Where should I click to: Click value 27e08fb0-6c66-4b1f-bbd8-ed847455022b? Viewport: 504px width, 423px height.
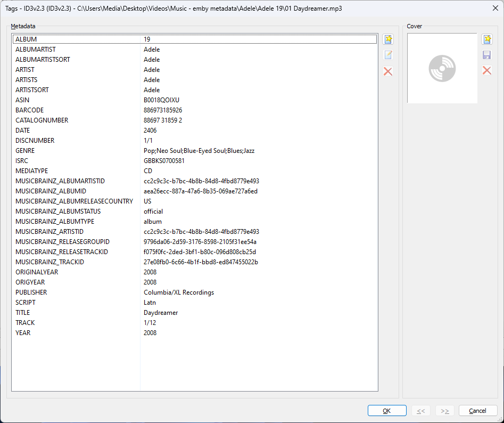(x=201, y=262)
